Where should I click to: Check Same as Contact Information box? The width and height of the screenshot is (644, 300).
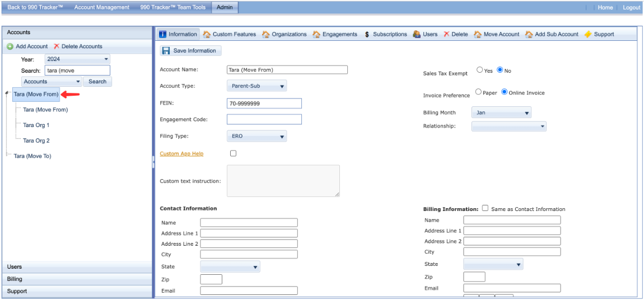tap(485, 208)
